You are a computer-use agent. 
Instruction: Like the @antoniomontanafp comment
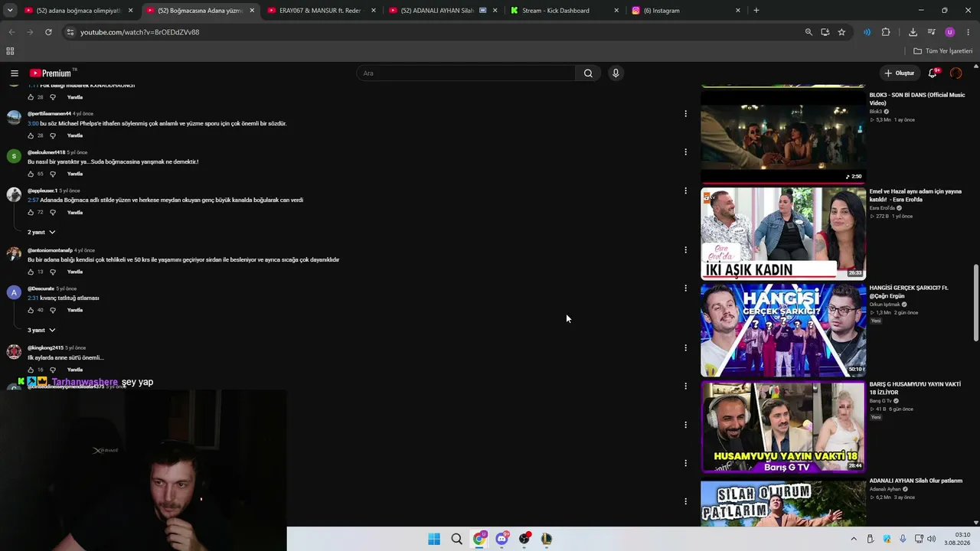[x=31, y=272]
